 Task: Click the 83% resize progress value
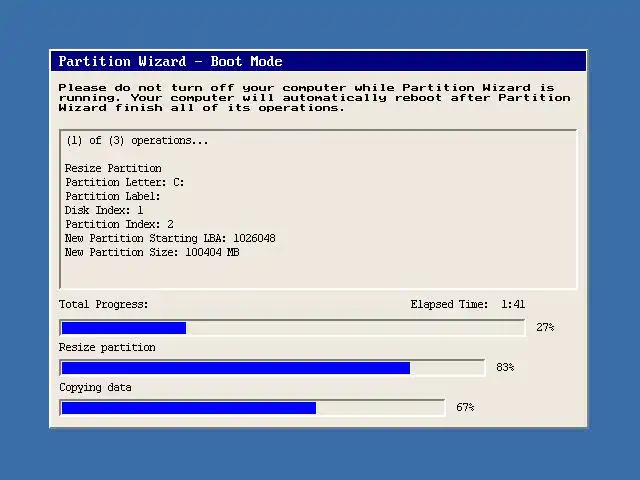click(505, 367)
